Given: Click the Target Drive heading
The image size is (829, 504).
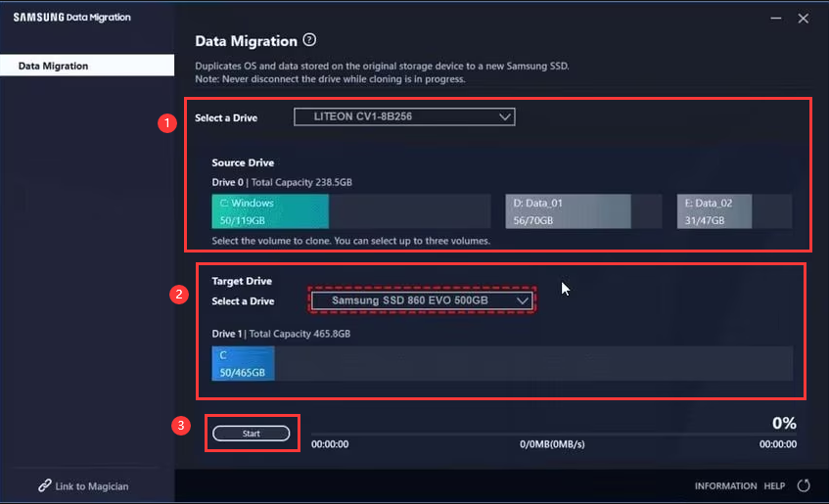Looking at the screenshot, I should click(x=242, y=281).
